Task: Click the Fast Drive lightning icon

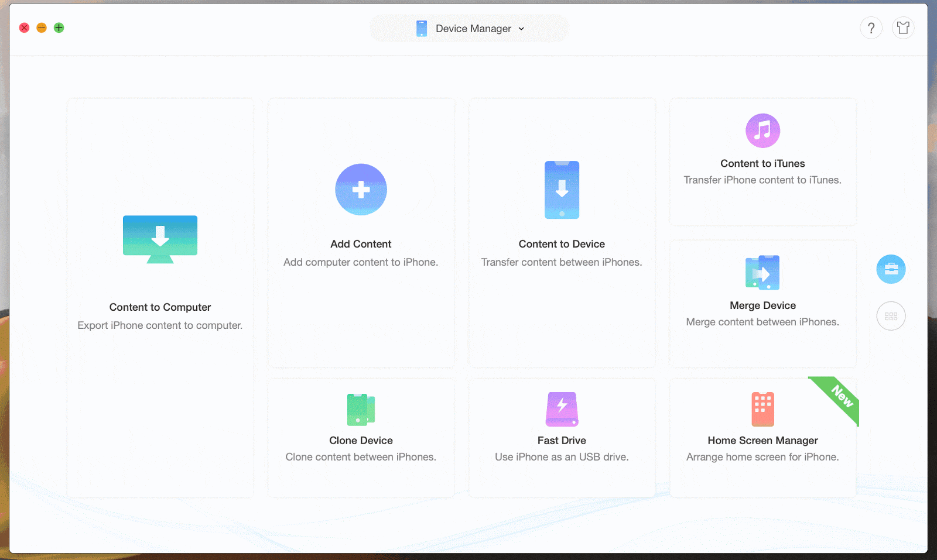Action: click(x=562, y=410)
